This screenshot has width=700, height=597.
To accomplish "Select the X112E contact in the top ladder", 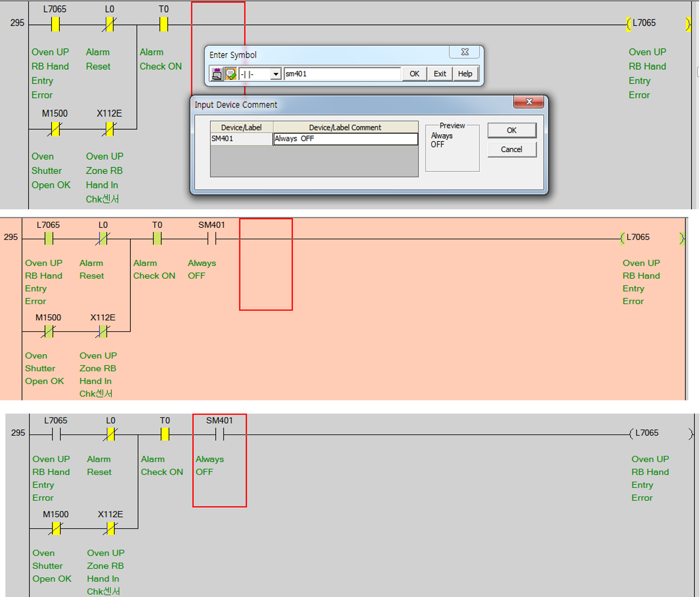I will click(x=109, y=129).
